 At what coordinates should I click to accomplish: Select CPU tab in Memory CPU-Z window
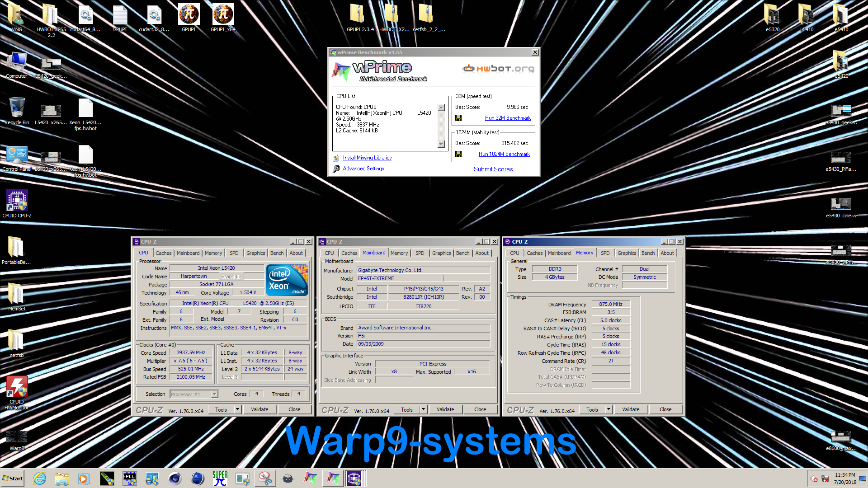coord(514,253)
